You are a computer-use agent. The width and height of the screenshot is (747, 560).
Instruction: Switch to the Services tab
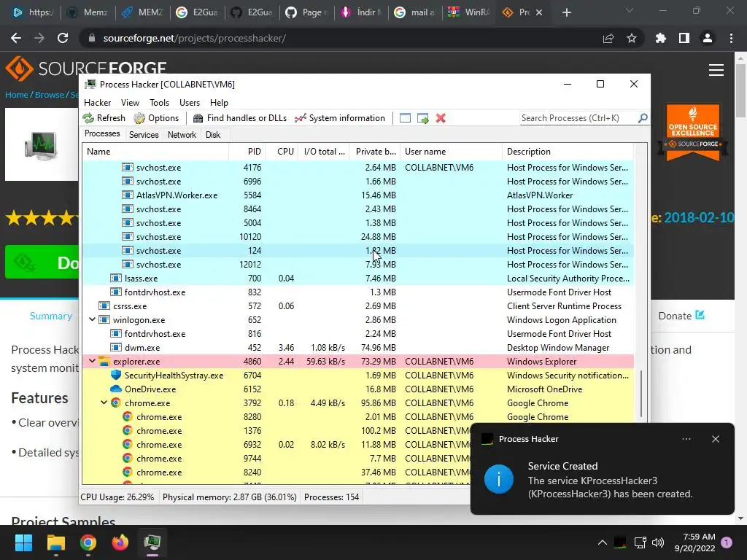coord(144,135)
